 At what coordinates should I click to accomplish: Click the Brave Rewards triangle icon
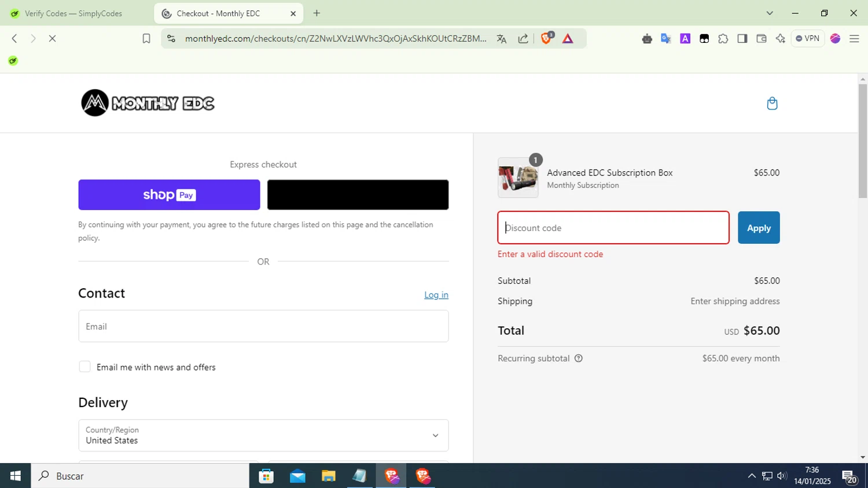pos(568,39)
